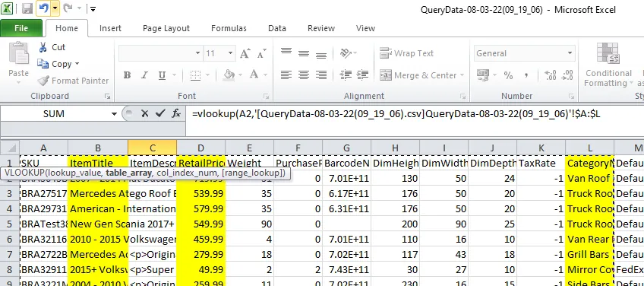Image resolution: width=644 pixels, height=286 pixels.
Task: Click Conditional Formatting button
Action: point(608,65)
